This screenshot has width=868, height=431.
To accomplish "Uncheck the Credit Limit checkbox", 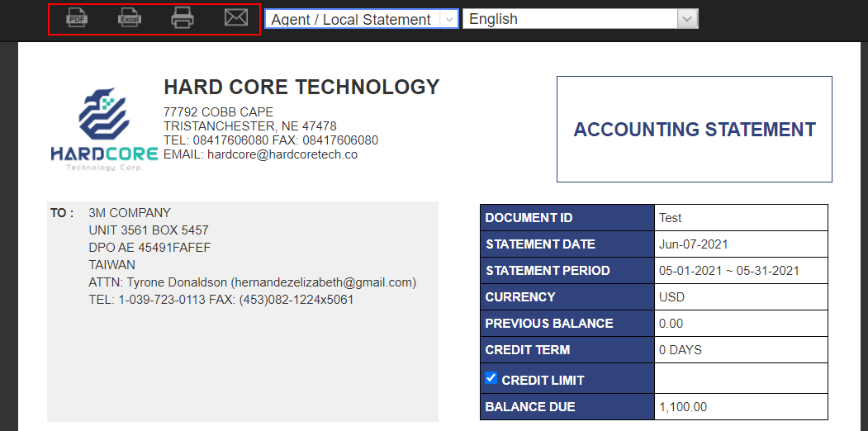I will [491, 378].
